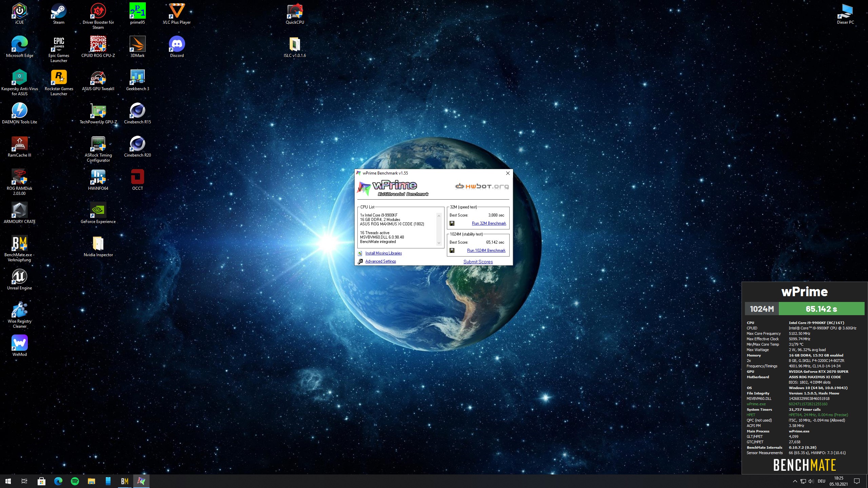Open Advanced Settings in wPrime

(x=380, y=261)
